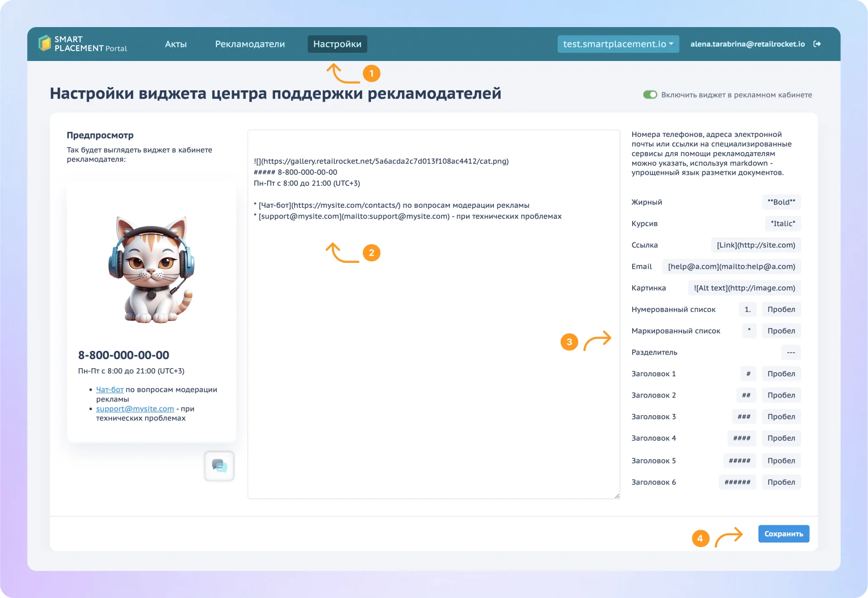Insert the --- separator snippet

[x=790, y=352]
